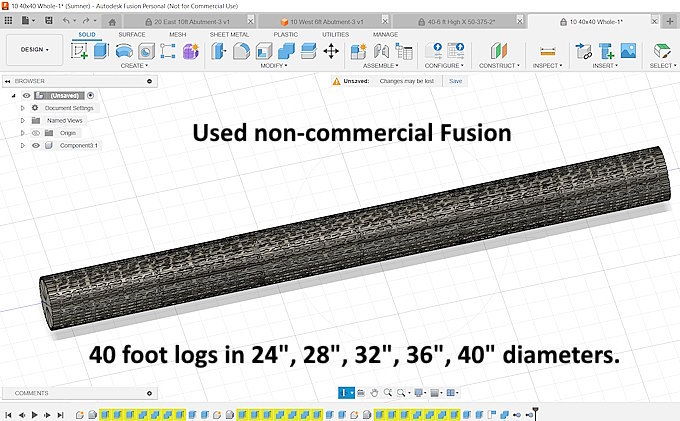Click the timeline end marker
This screenshot has width=680, height=421.
pyautogui.click(x=535, y=413)
